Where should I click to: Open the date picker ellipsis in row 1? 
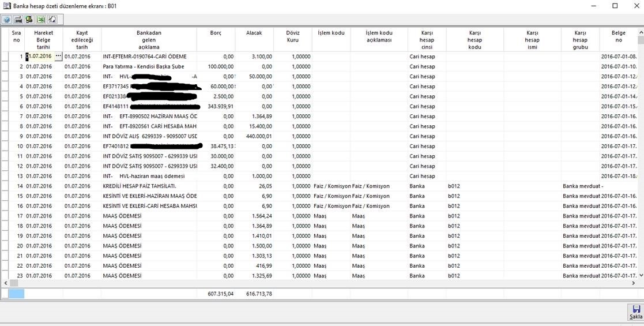click(58, 57)
